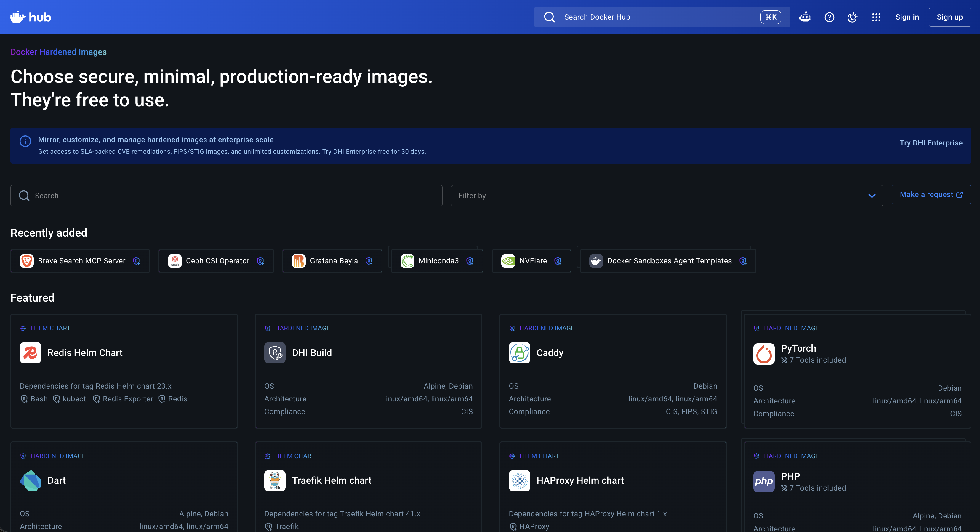Click the Brave Search MCP Server logo icon
The height and width of the screenshot is (532, 980).
(27, 261)
